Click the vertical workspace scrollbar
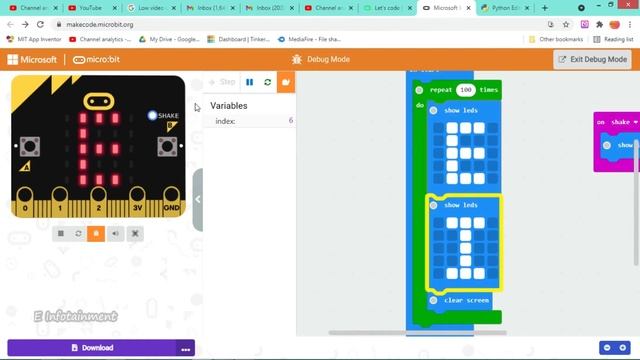This screenshot has height=360, width=640. (x=636, y=202)
